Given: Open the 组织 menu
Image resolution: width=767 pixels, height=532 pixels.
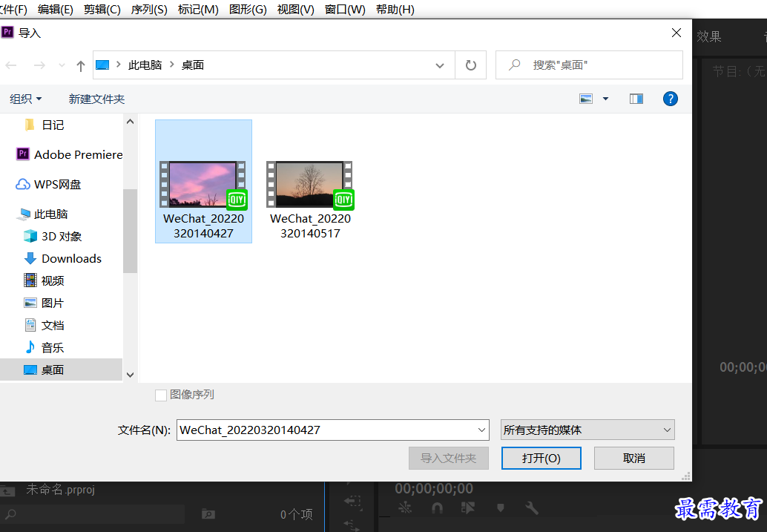Looking at the screenshot, I should coord(25,99).
